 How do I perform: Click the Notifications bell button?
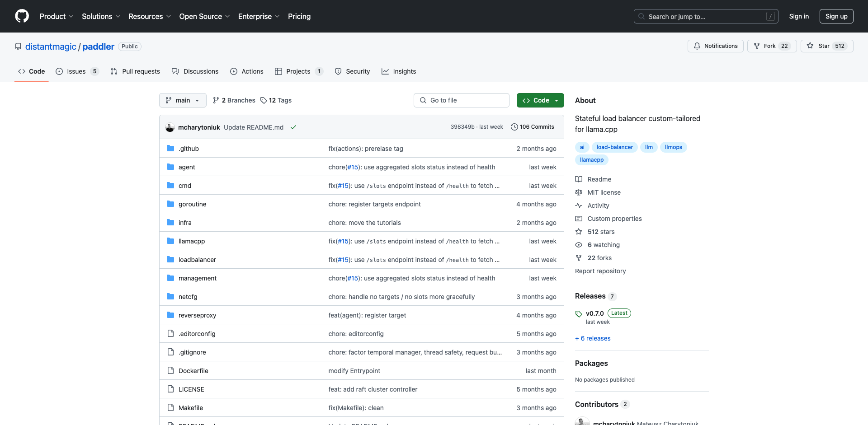coord(715,46)
